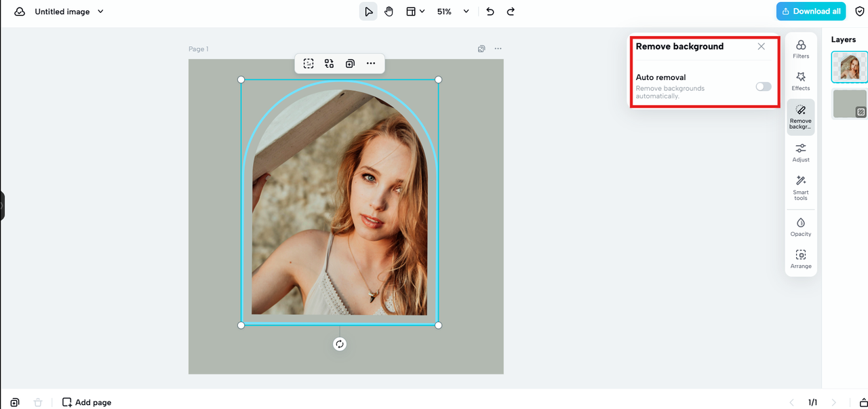Click Add page
The height and width of the screenshot is (409, 868).
tap(87, 402)
